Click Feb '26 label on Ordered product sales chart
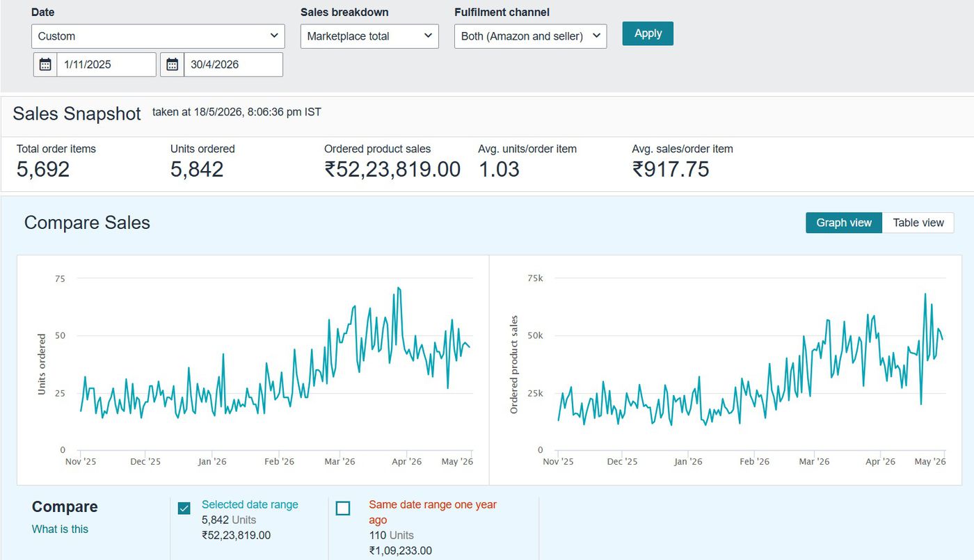974x560 pixels. (x=754, y=462)
